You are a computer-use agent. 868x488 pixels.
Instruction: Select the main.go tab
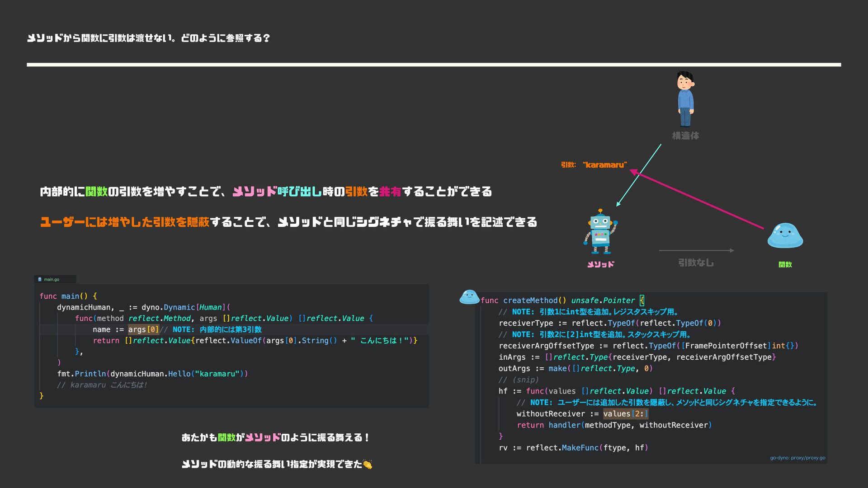point(52,279)
